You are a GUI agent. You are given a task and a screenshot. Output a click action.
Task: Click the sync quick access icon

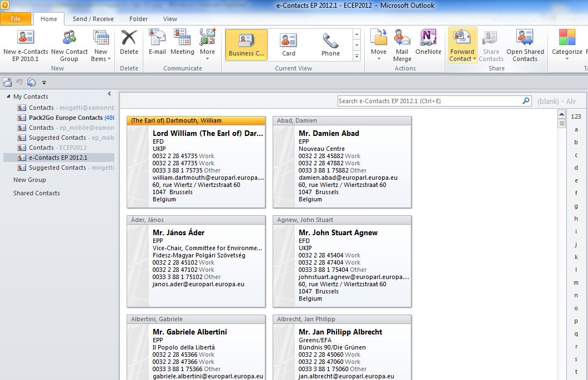coord(32,82)
